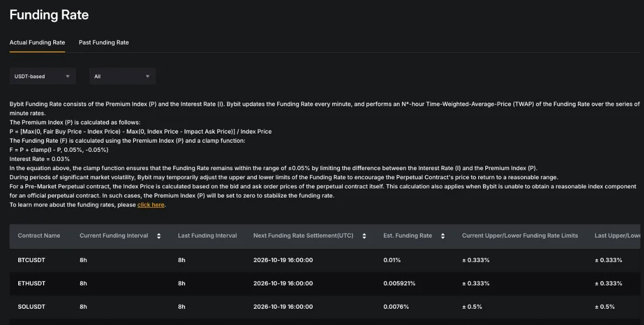Click BTCUSDT current funding interval 8h
This screenshot has height=325, width=644.
(x=83, y=260)
